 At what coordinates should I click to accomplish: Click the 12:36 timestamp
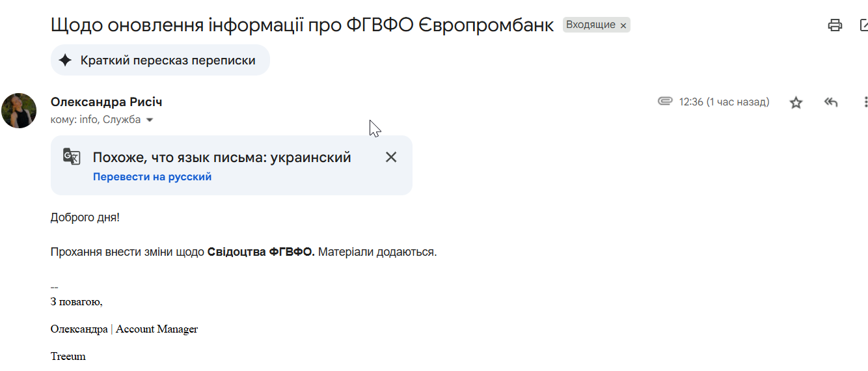[724, 102]
